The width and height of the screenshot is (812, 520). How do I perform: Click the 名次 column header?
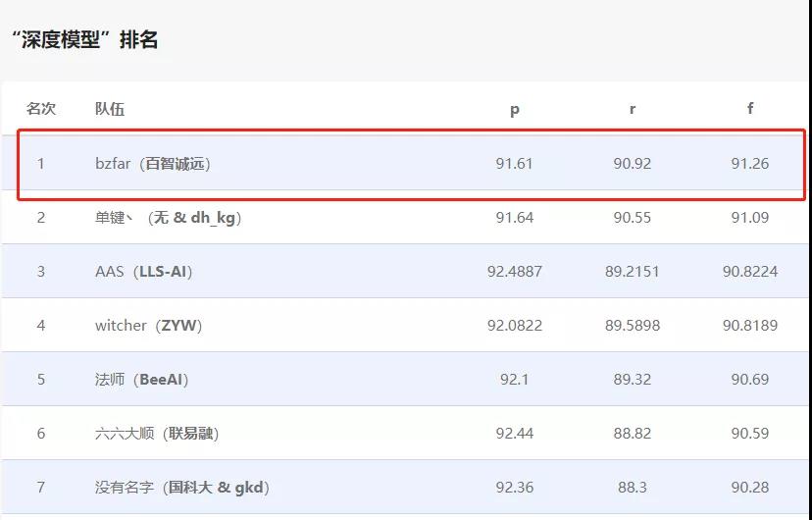click(41, 109)
